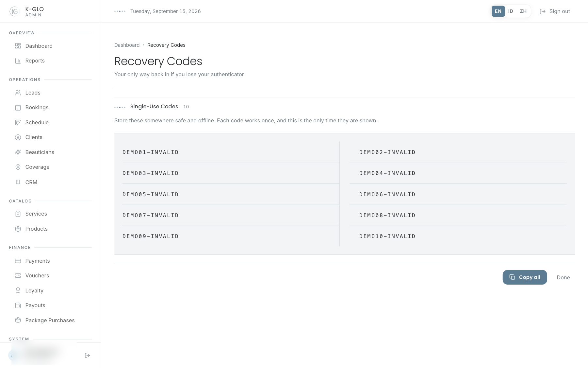
Task: Select code DEMO06-INVALID
Action: [x=387, y=194]
